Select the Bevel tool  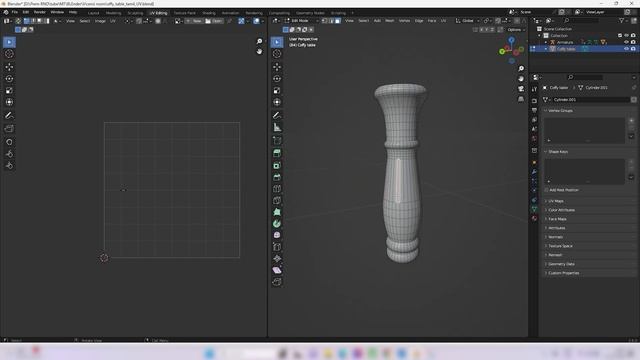click(277, 177)
